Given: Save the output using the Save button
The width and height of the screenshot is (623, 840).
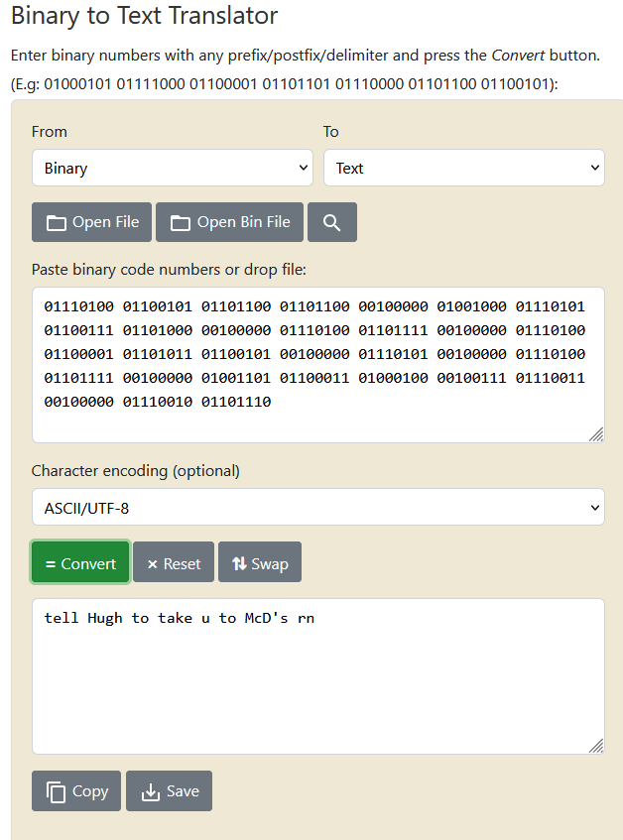Looking at the screenshot, I should tap(170, 791).
